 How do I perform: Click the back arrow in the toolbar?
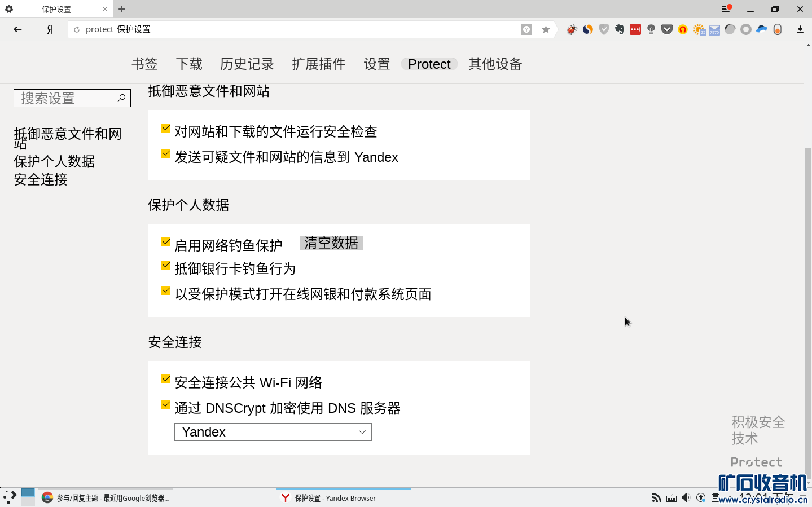(x=17, y=29)
